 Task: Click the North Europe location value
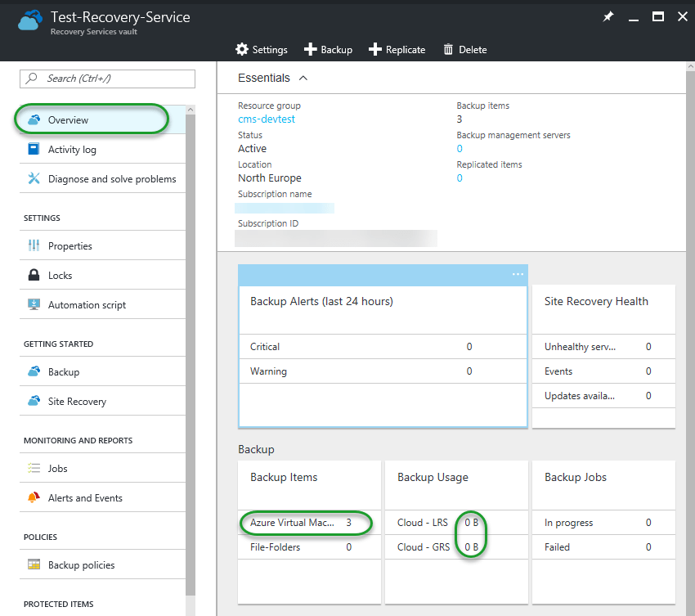click(x=270, y=178)
